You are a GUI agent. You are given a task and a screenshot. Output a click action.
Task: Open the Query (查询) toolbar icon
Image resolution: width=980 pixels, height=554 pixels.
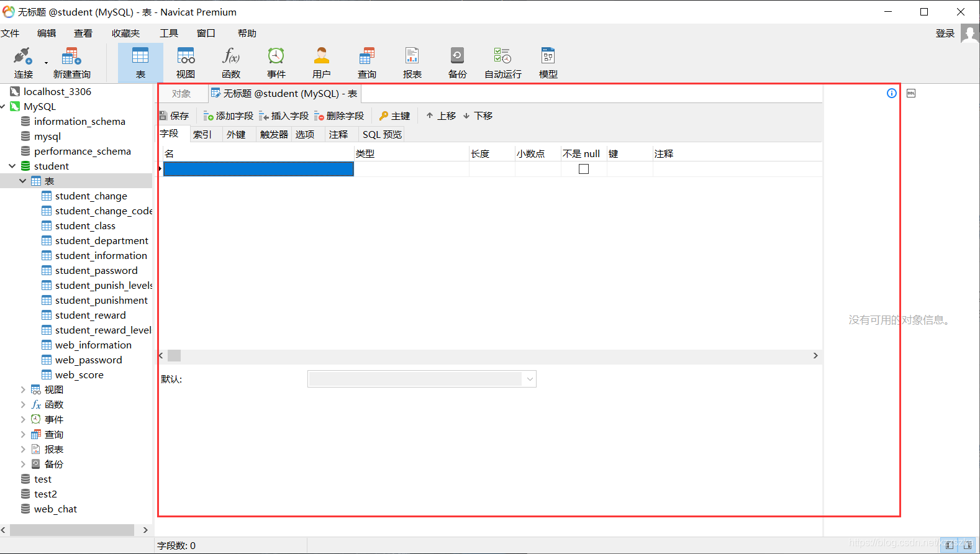point(367,63)
